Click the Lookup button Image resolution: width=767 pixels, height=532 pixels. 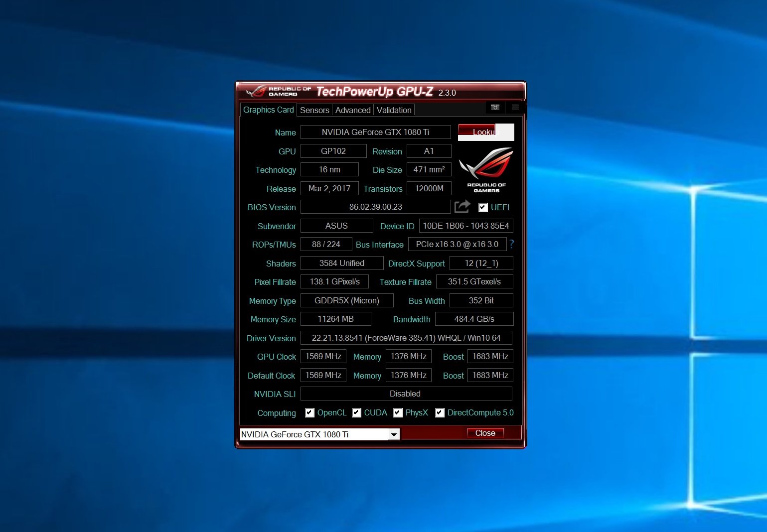click(x=486, y=132)
